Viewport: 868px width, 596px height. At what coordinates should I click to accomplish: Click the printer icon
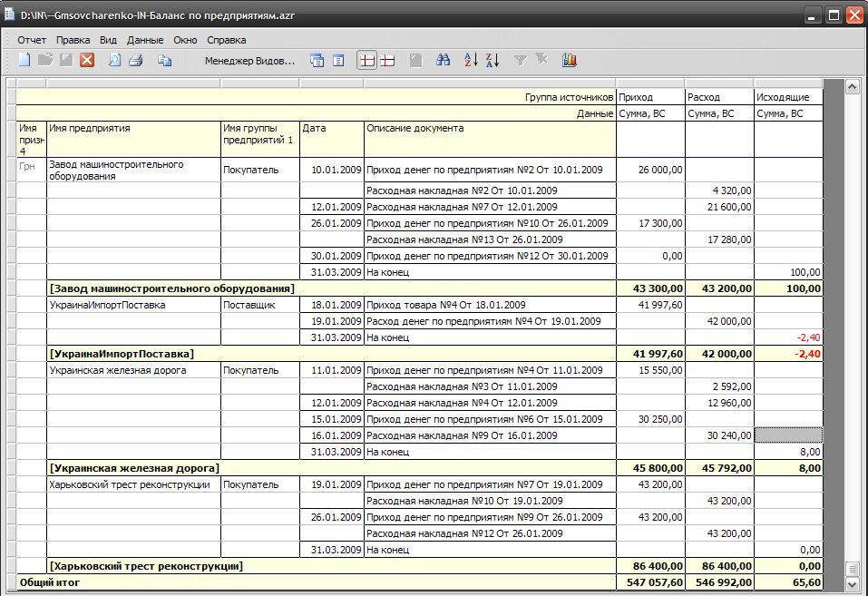pos(136,60)
